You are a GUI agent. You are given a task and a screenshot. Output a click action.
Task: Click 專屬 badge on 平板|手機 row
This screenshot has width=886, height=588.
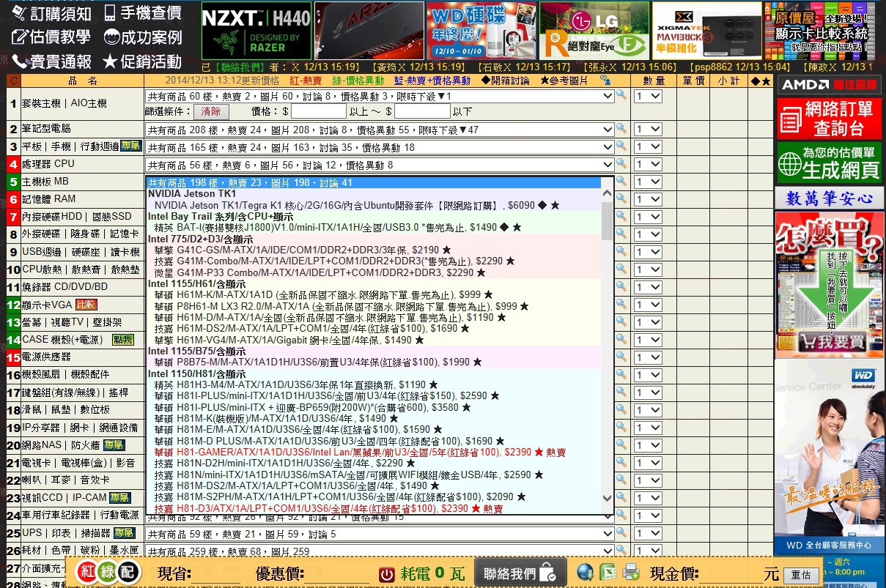[x=130, y=146]
